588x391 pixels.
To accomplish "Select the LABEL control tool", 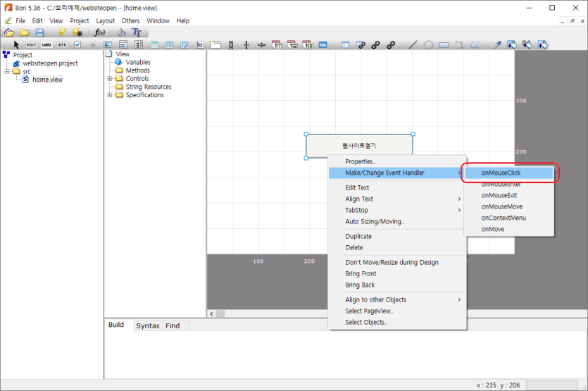I will tap(46, 44).
